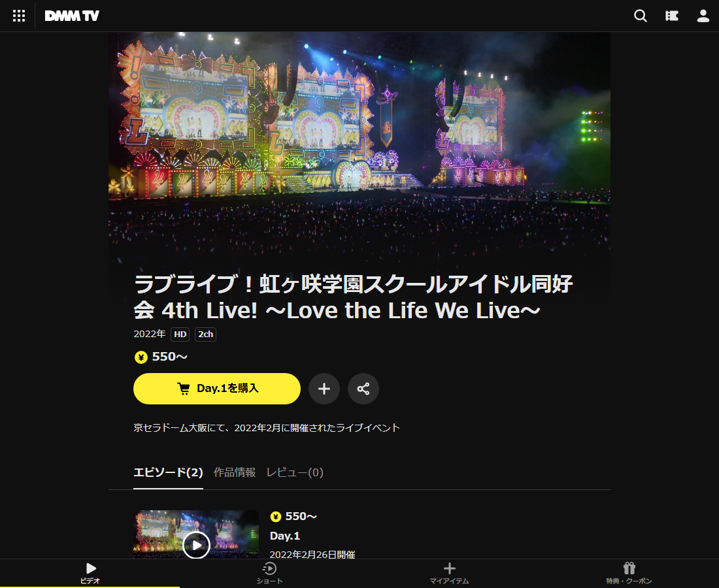This screenshot has height=588, width=719.
Task: Click the 550～ price on Day.1 episode
Action: coord(301,517)
